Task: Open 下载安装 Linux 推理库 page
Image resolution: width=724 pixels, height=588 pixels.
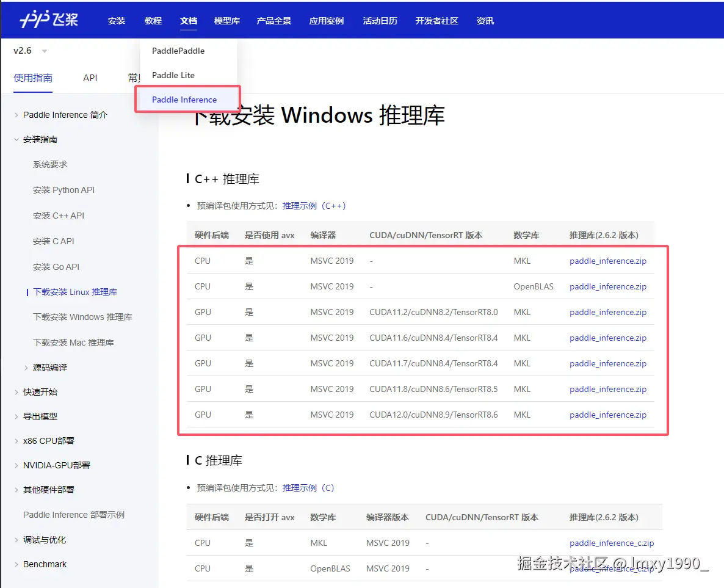Action: pyautogui.click(x=75, y=292)
